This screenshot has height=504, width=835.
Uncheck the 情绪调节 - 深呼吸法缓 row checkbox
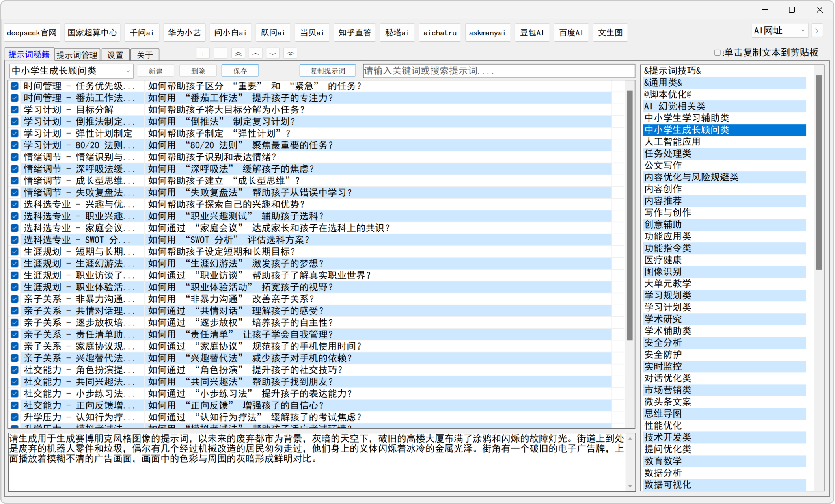(15, 169)
